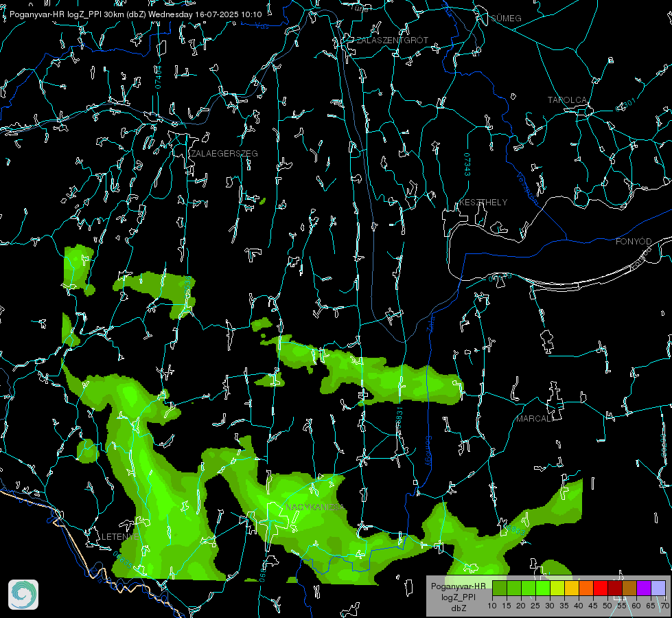Select the 25-30 dBZ bright green legend swatch

(542, 588)
